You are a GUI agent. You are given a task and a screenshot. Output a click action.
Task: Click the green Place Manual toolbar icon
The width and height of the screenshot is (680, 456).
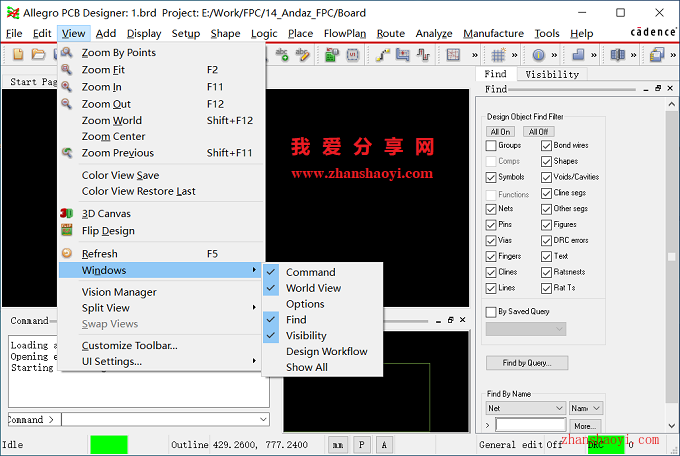332,55
